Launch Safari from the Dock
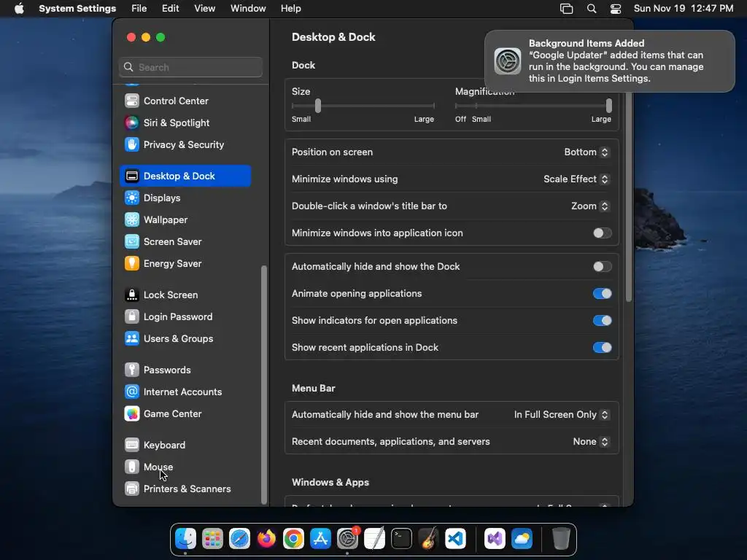 (x=239, y=539)
